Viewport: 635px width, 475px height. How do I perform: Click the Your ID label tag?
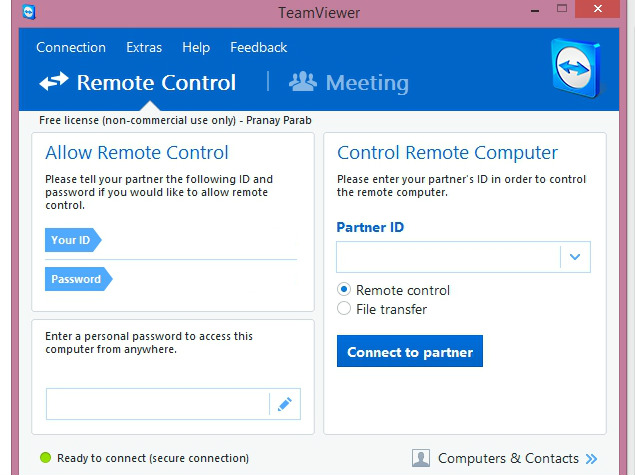pyautogui.click(x=73, y=240)
